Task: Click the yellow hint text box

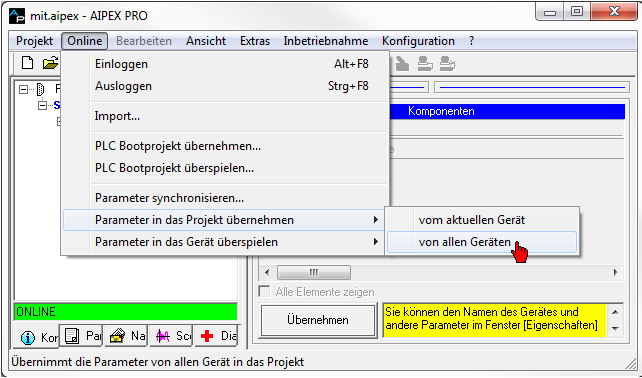Action: click(x=494, y=320)
